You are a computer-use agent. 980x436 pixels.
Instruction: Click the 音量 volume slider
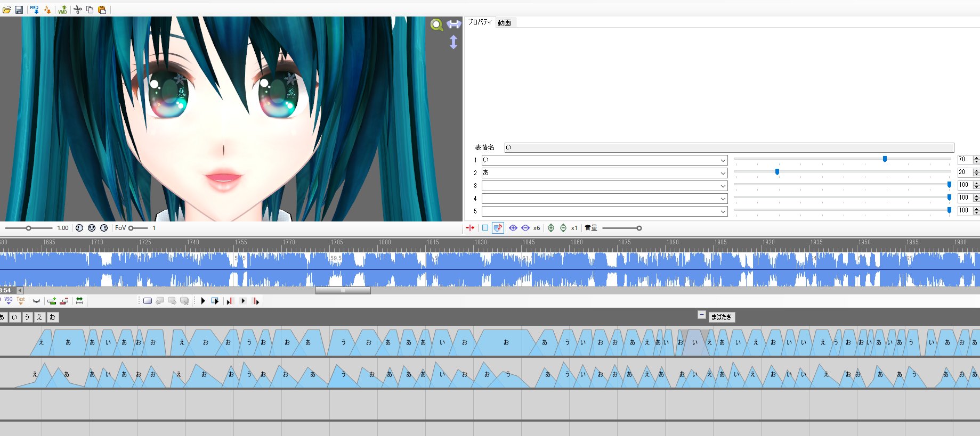[x=621, y=228]
